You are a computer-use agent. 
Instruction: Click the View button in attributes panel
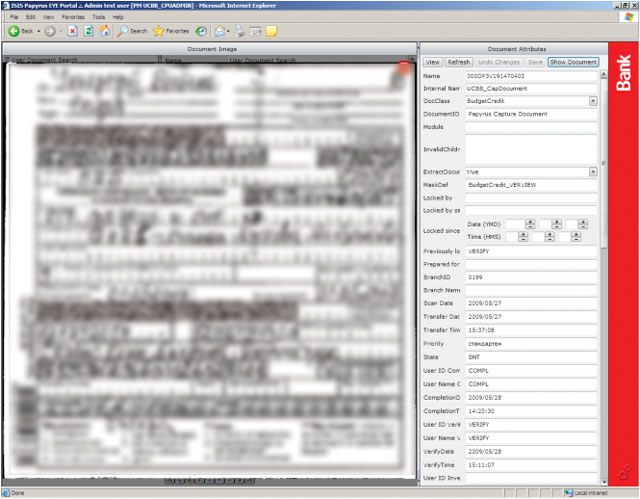432,62
